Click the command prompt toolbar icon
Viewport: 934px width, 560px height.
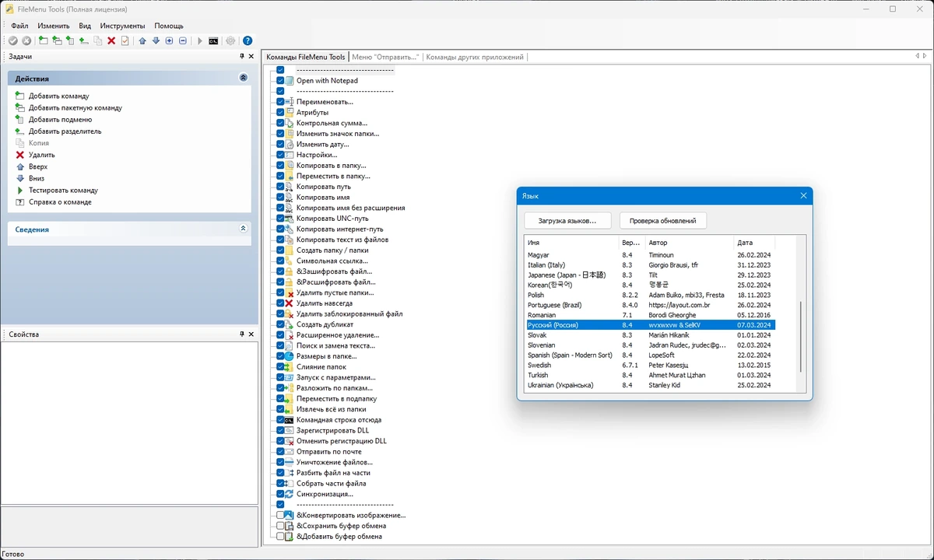click(213, 40)
